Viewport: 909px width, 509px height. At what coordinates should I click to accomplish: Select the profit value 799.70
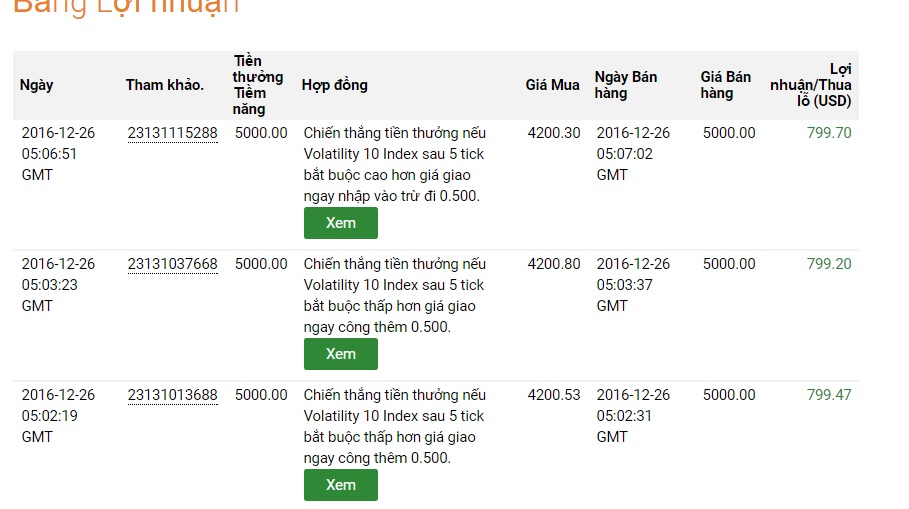[x=829, y=133]
